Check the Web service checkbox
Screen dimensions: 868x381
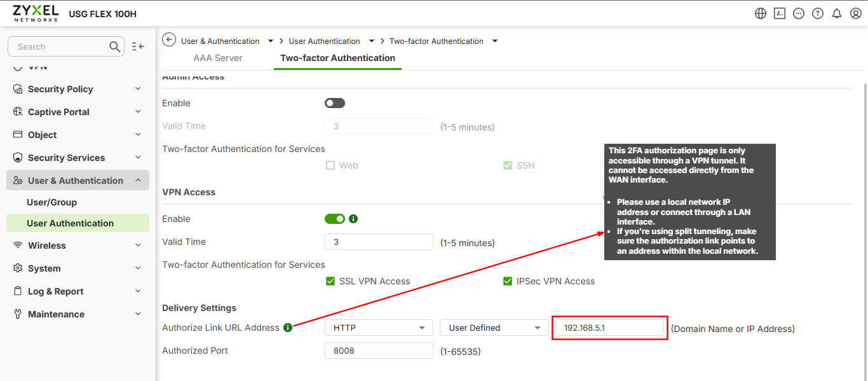pyautogui.click(x=330, y=165)
